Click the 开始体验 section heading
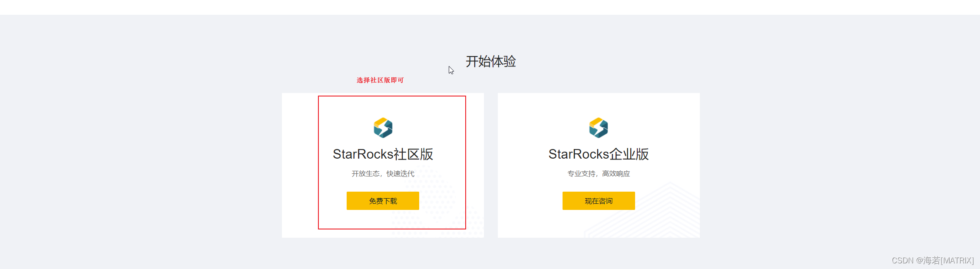The width and height of the screenshot is (980, 269). point(491,61)
